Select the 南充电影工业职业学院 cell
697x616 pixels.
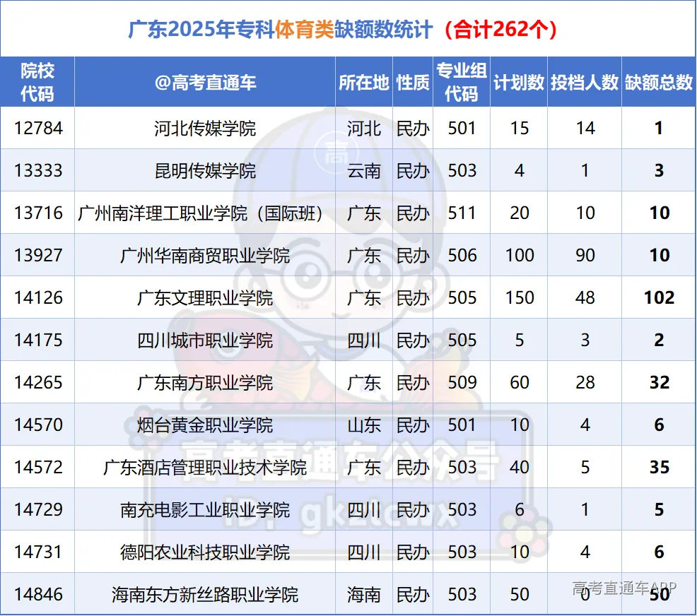click(x=205, y=510)
